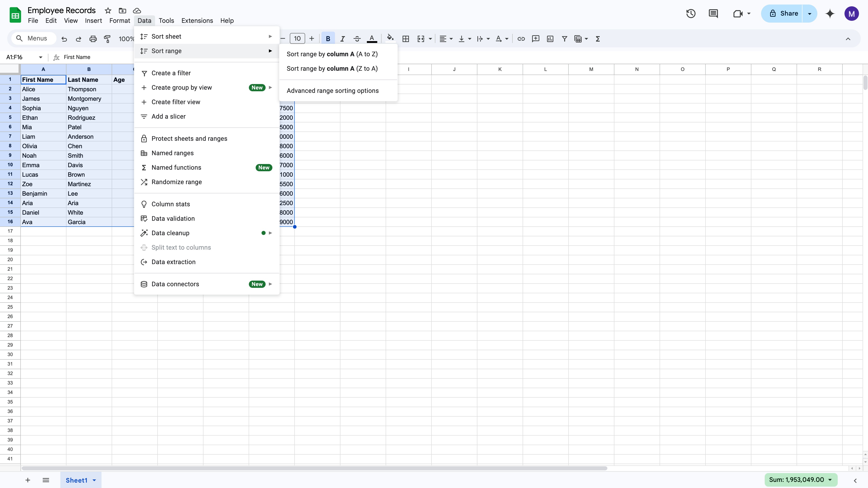Click the Menus search box
The width and height of the screenshot is (868, 488).
tap(34, 38)
